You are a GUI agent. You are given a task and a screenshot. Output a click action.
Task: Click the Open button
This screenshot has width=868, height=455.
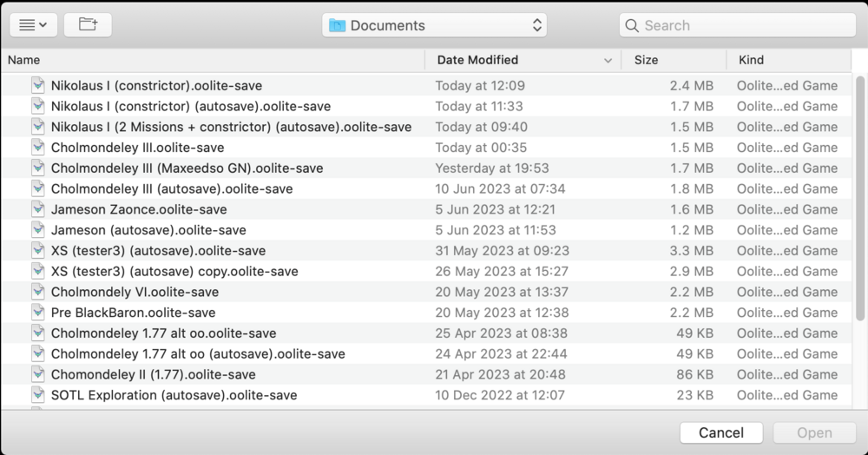pos(814,432)
